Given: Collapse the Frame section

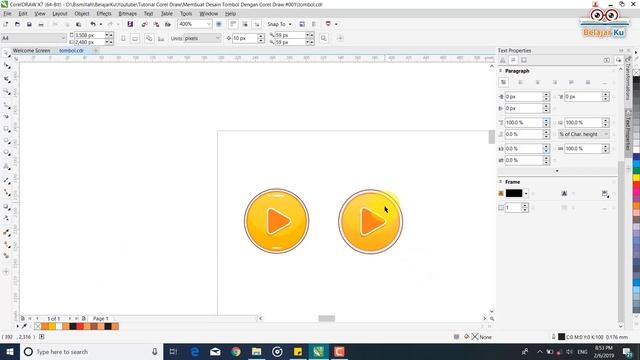Looking at the screenshot, I should tap(500, 182).
